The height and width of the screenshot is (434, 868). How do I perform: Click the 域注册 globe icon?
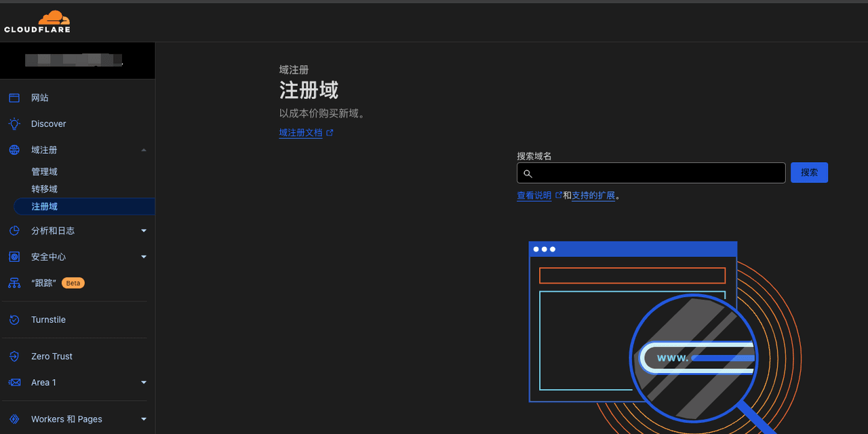(14, 150)
